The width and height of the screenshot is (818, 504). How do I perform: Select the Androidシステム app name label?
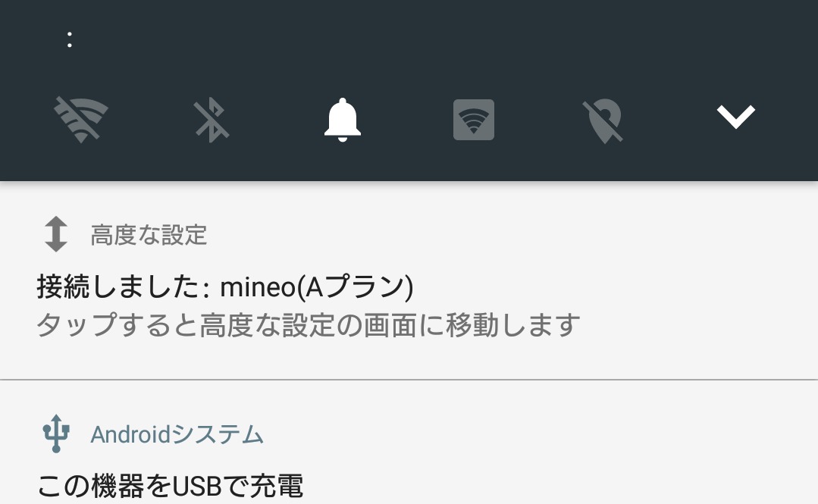177,434
